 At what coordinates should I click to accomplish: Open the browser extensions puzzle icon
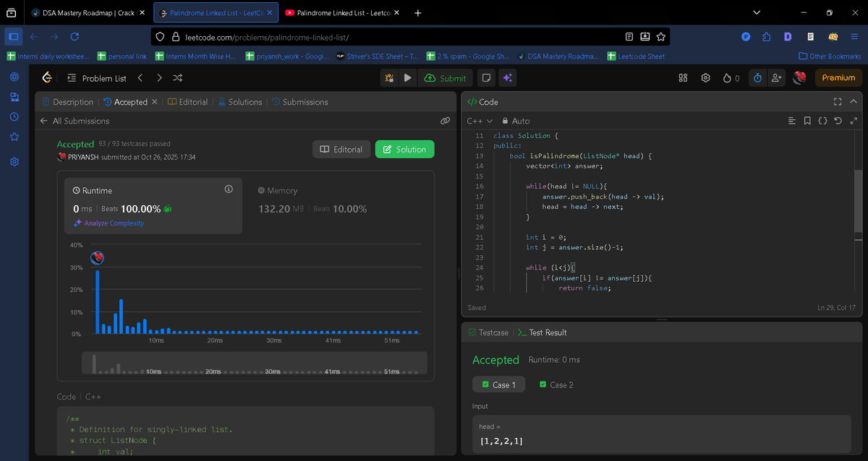point(767,36)
